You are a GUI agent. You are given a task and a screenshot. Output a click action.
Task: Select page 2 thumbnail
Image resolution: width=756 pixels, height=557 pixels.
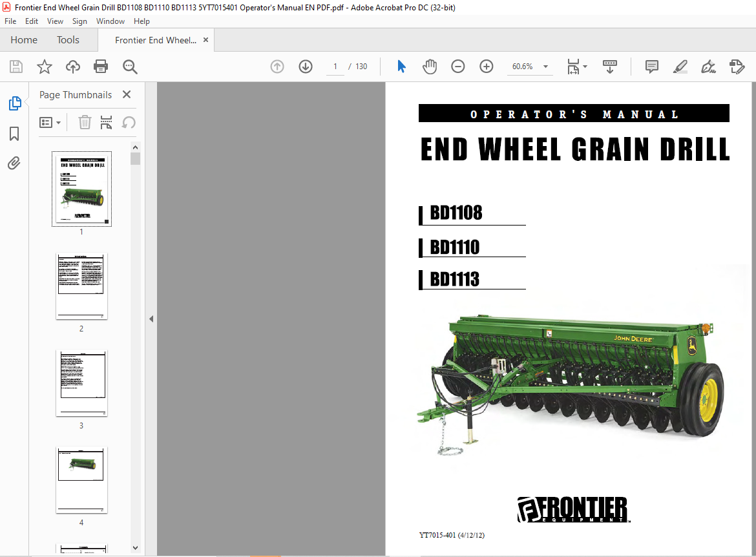(x=81, y=286)
